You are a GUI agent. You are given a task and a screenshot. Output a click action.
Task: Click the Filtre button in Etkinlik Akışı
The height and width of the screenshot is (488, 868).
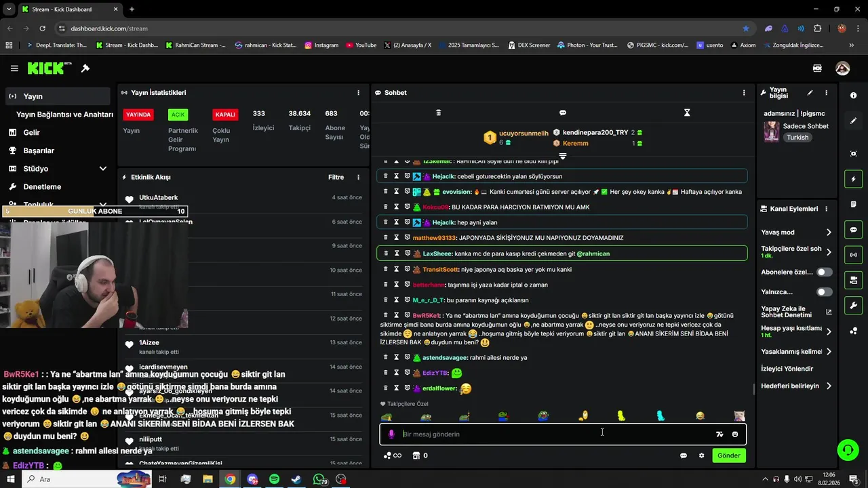[336, 178]
